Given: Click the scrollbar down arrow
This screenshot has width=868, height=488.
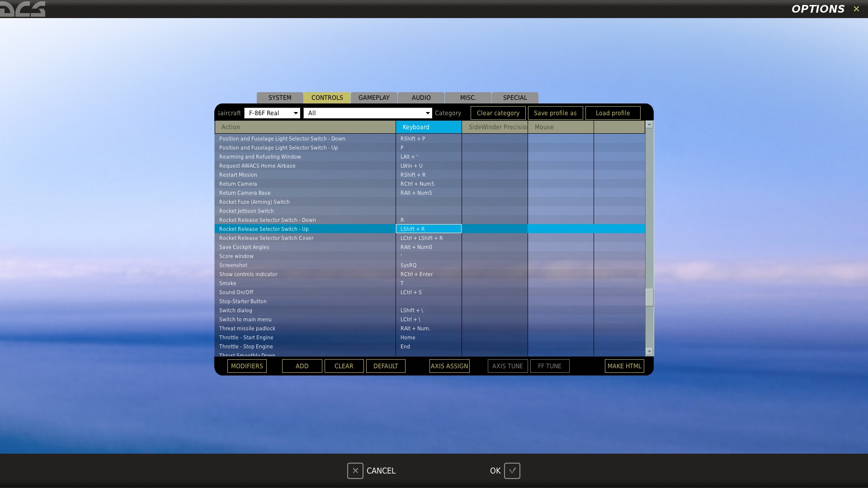Looking at the screenshot, I should (649, 352).
